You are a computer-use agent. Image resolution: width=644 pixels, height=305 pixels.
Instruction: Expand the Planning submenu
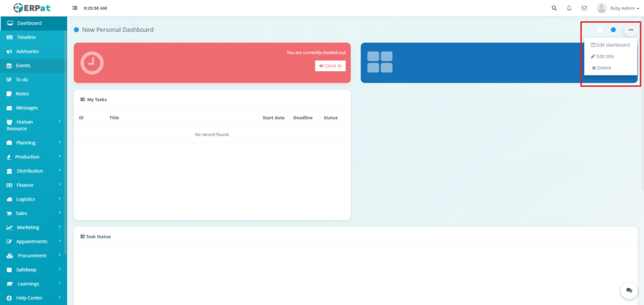pyautogui.click(x=60, y=142)
